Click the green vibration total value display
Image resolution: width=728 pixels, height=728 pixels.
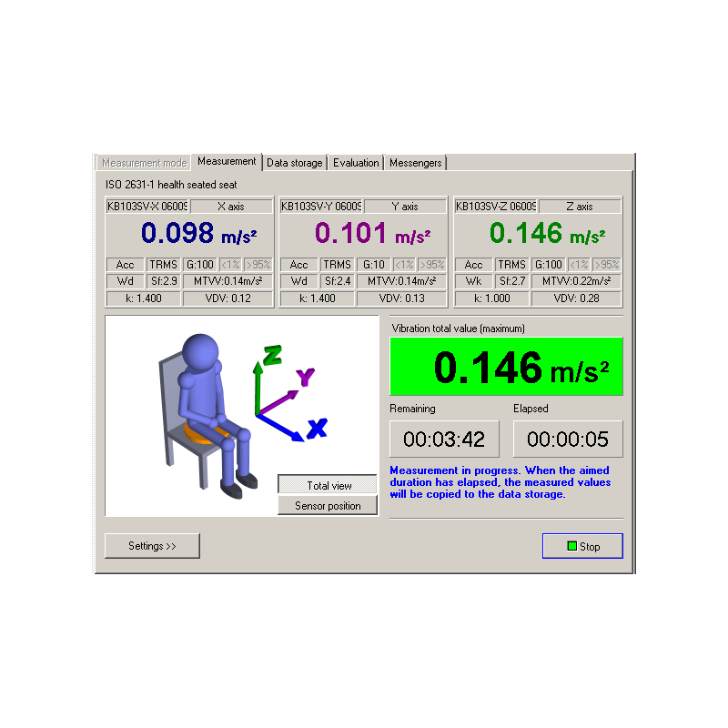[x=506, y=367]
